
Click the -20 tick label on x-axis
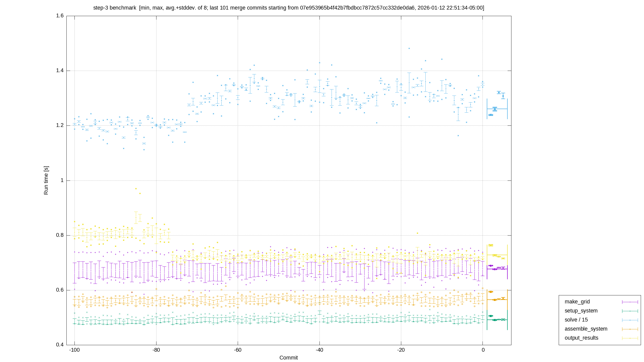point(401,350)
